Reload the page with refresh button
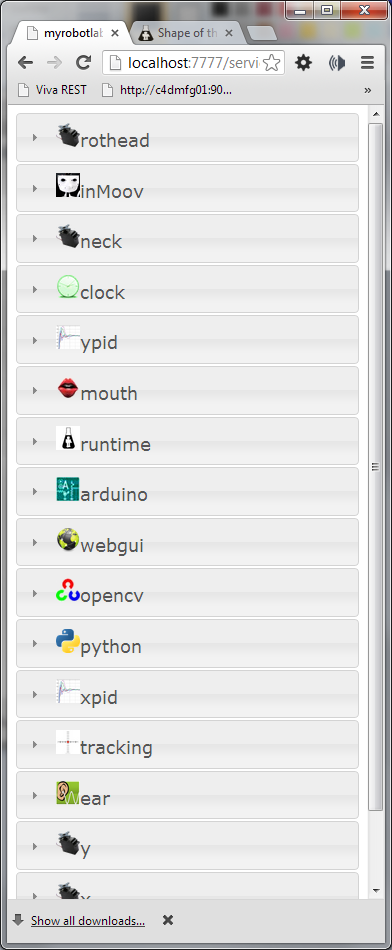392x950 pixels. pos(83,62)
